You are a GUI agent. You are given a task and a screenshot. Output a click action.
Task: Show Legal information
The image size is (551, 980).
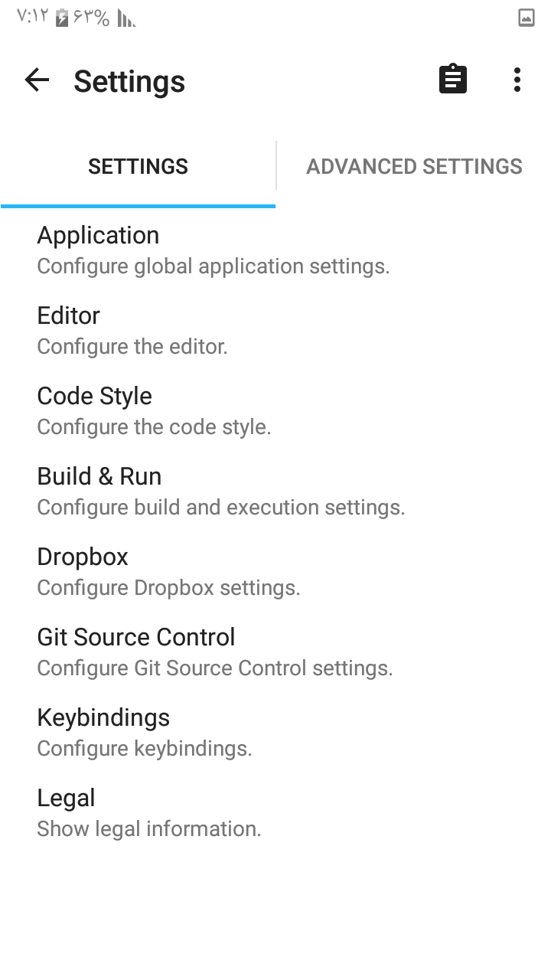click(275, 812)
